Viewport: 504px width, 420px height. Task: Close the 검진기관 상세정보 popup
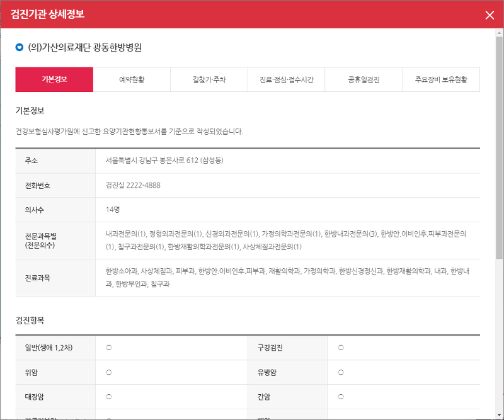(490, 15)
